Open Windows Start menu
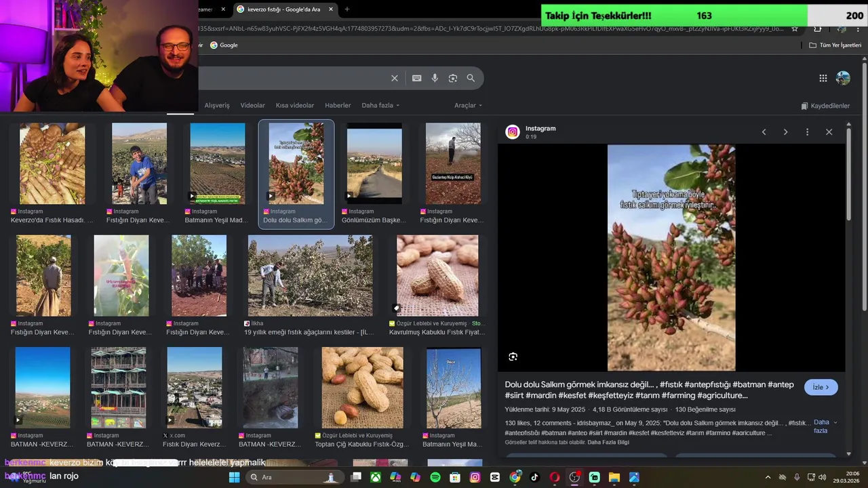The width and height of the screenshot is (868, 488). point(234,477)
